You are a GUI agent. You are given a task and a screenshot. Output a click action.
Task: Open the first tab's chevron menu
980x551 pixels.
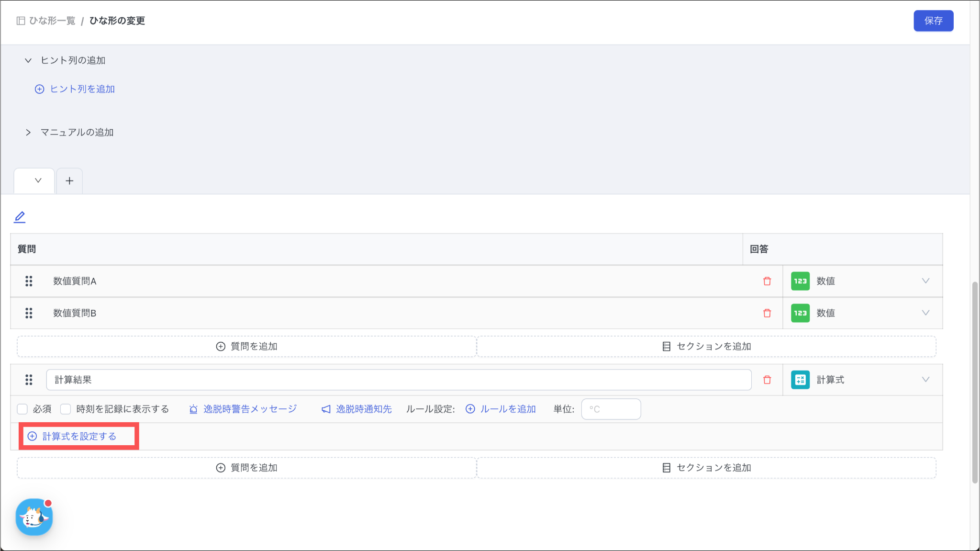[38, 180]
